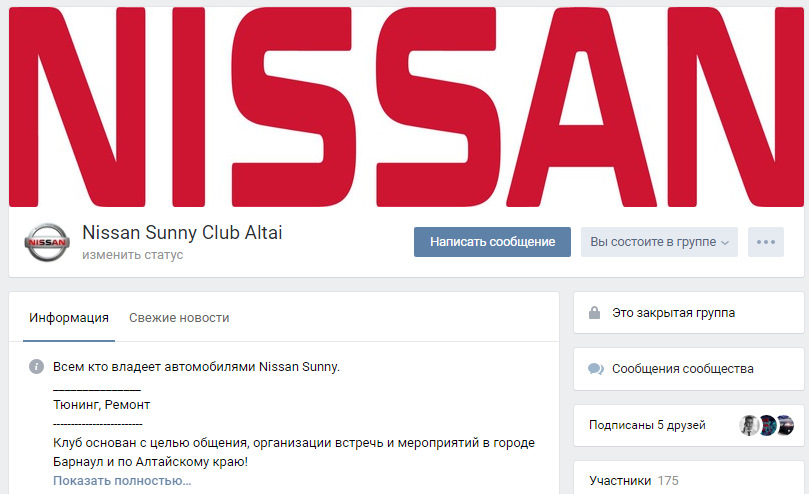
Task: Open the three-dots more actions button
Action: (766, 242)
